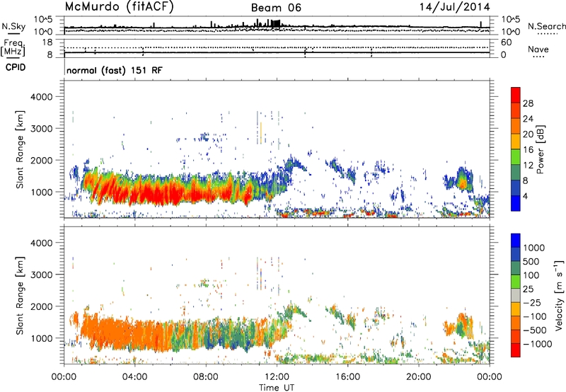
Task: Click the '4000' tick of the power panel
Action: [x=41, y=97]
